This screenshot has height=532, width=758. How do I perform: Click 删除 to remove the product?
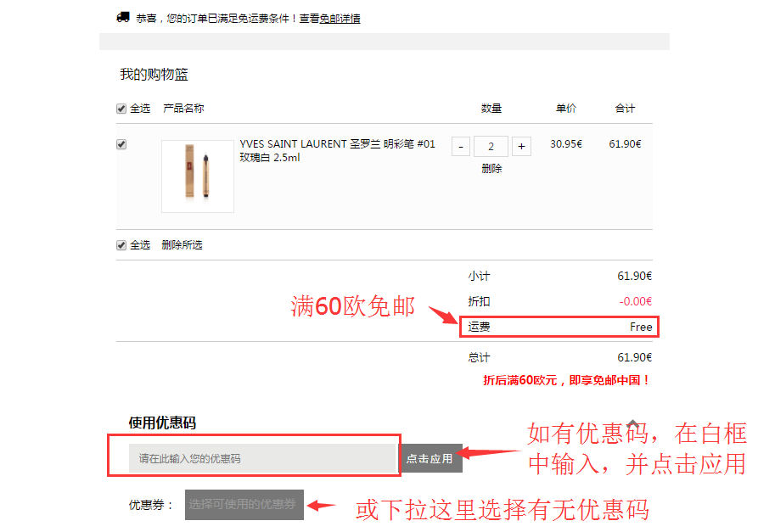pyautogui.click(x=491, y=169)
